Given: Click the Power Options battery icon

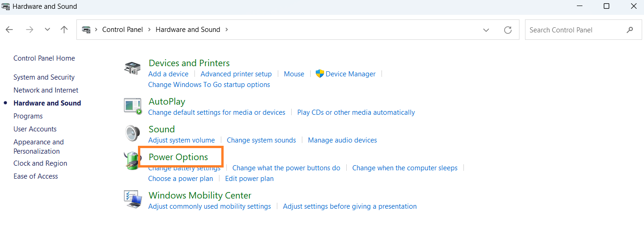Looking at the screenshot, I should [x=130, y=161].
